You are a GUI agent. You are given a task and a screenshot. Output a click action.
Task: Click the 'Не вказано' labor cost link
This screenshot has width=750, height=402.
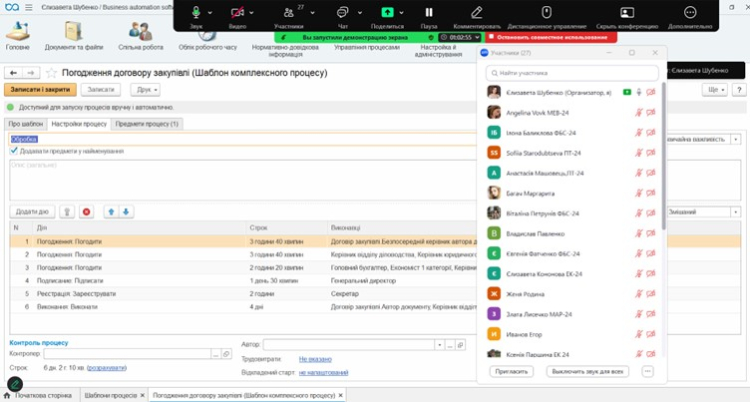pyautogui.click(x=314, y=358)
